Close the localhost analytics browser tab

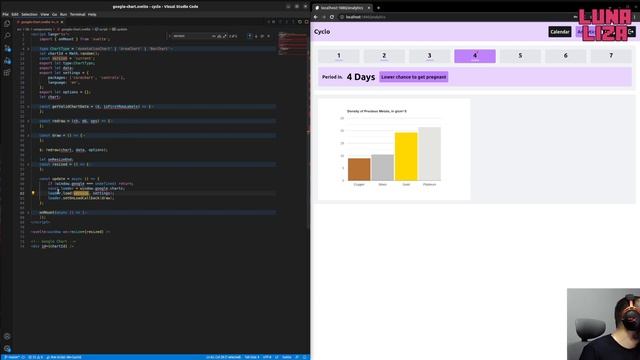pyautogui.click(x=369, y=8)
